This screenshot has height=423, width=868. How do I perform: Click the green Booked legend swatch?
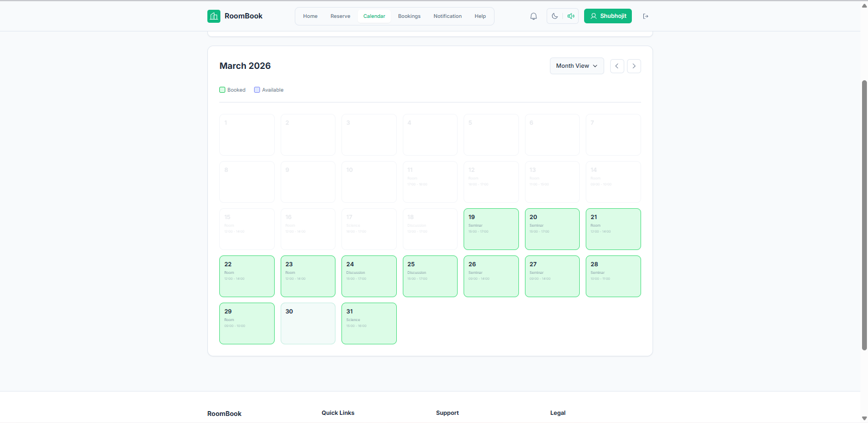(222, 90)
